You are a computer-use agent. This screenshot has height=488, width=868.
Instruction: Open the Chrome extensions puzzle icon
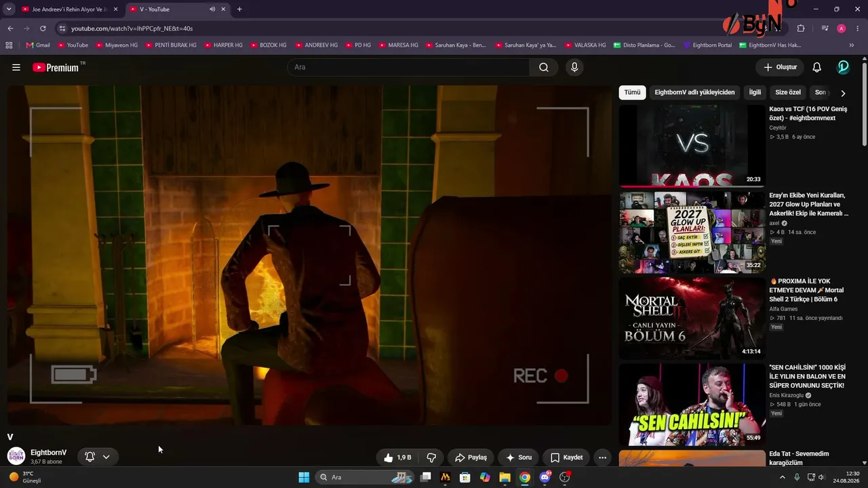[801, 28]
